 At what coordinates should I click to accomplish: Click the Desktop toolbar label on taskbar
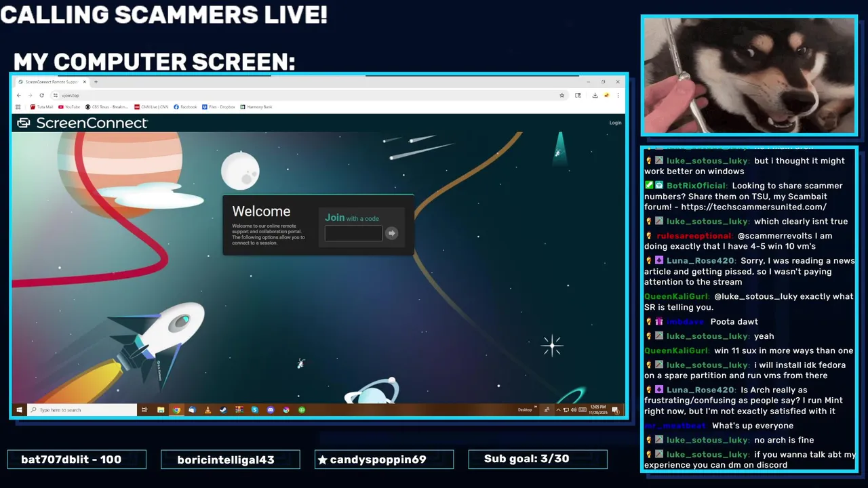525,410
